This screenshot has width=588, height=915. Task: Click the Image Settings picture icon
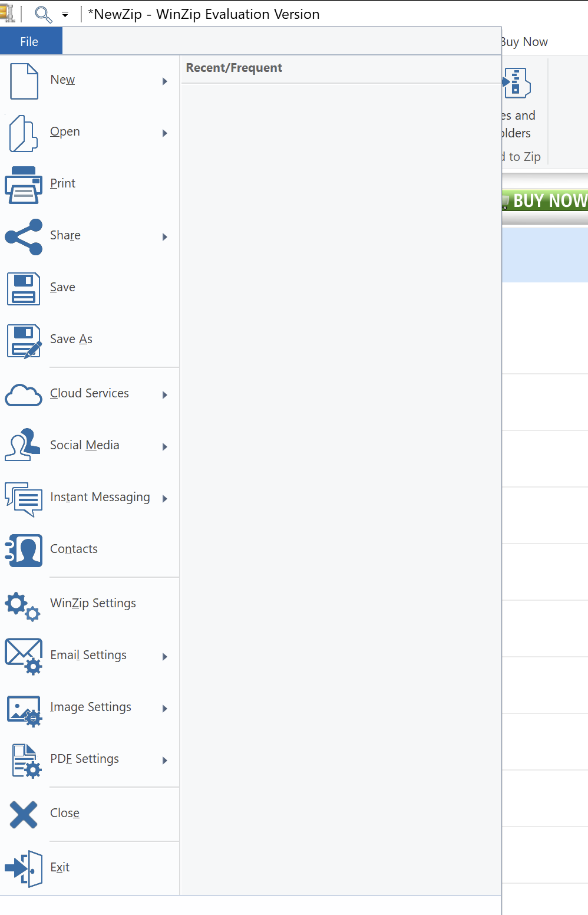(24, 710)
